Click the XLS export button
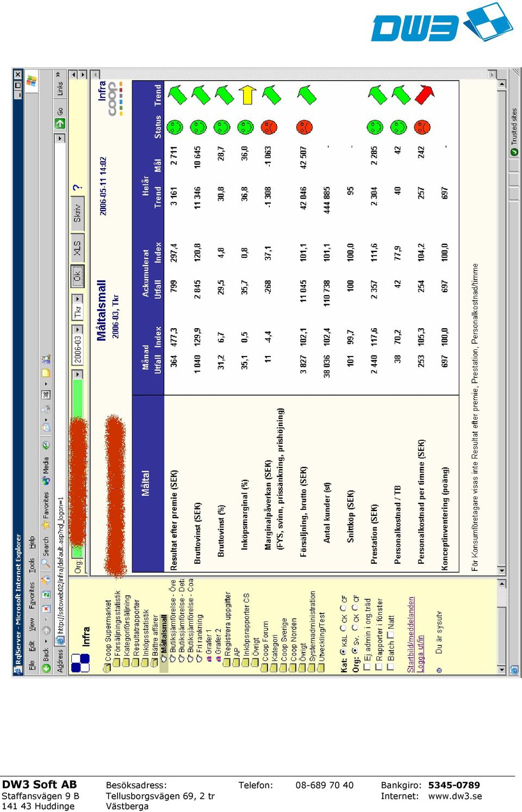The width and height of the screenshot is (522, 812). pyautogui.click(x=77, y=248)
